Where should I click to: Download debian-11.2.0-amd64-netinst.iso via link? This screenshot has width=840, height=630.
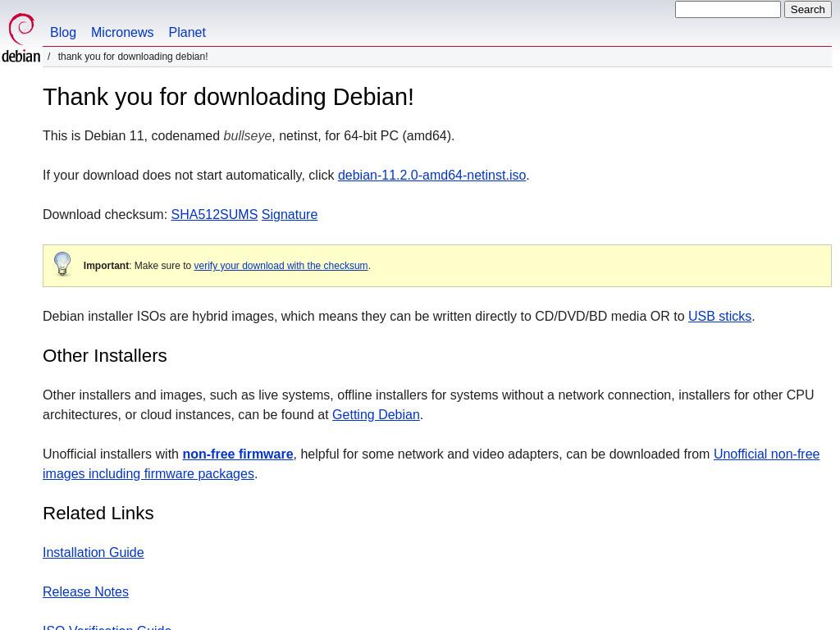click(431, 176)
